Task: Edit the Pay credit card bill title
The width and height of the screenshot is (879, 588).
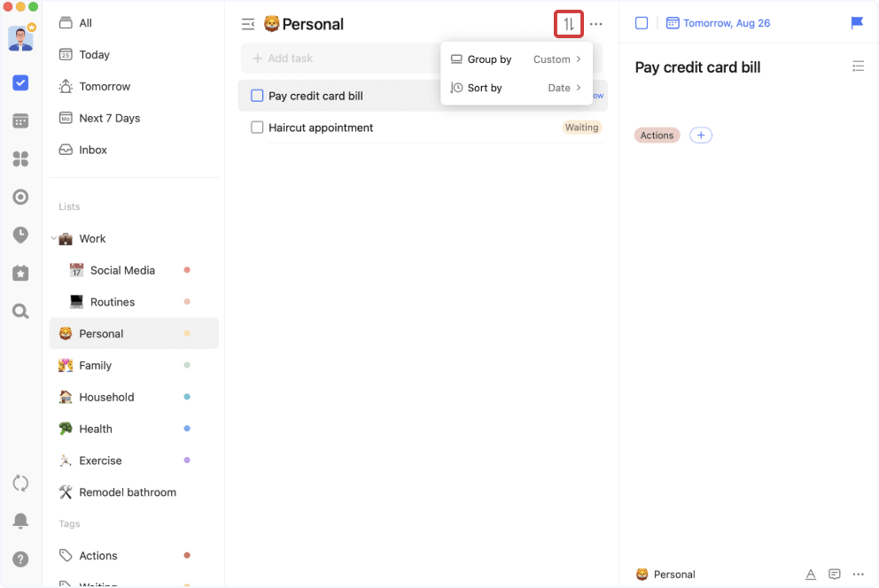Action: pyautogui.click(x=697, y=67)
